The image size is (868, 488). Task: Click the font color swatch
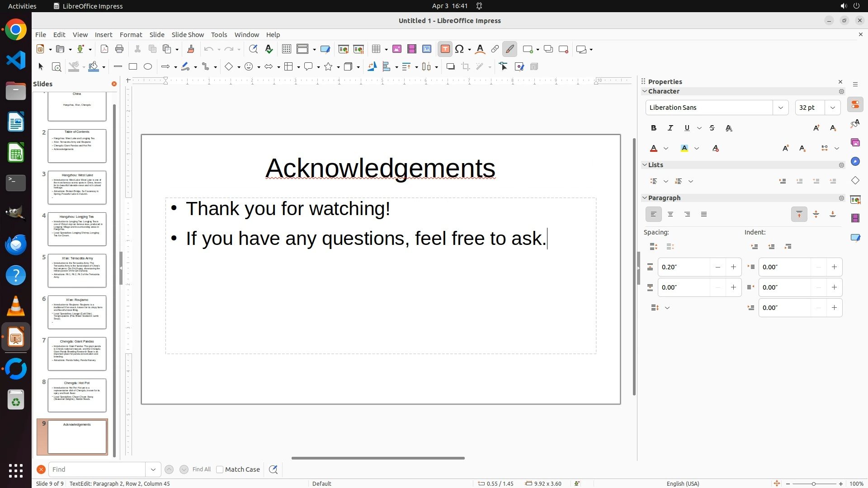tap(654, 149)
